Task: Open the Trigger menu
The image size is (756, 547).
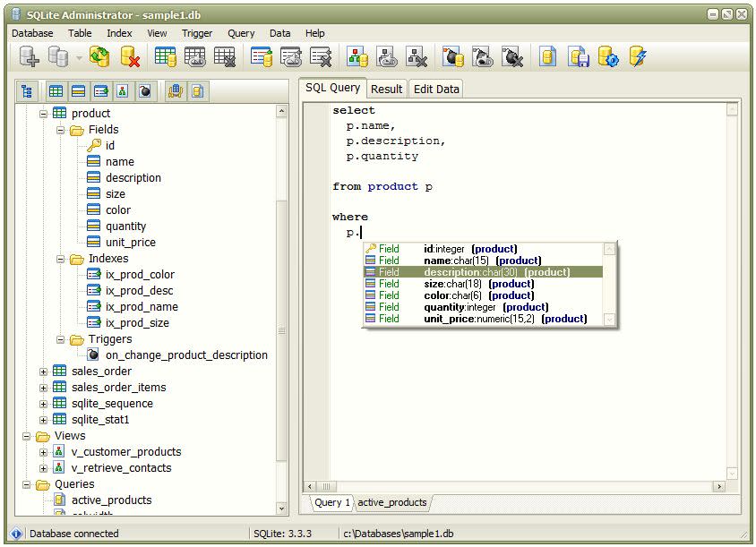Action: (197, 33)
